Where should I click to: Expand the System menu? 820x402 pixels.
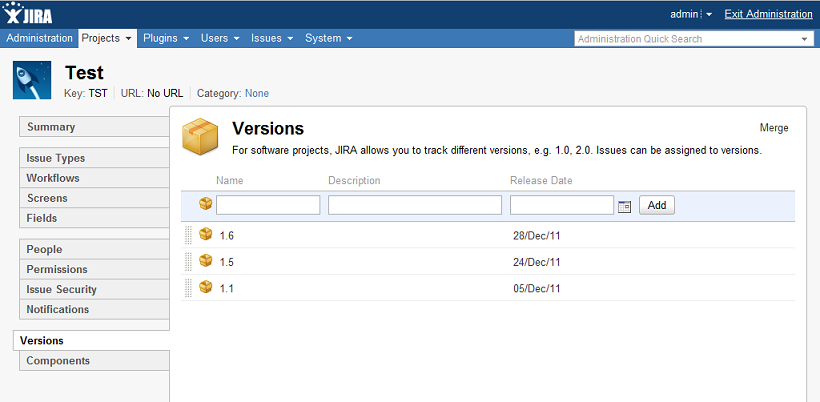[x=328, y=38]
